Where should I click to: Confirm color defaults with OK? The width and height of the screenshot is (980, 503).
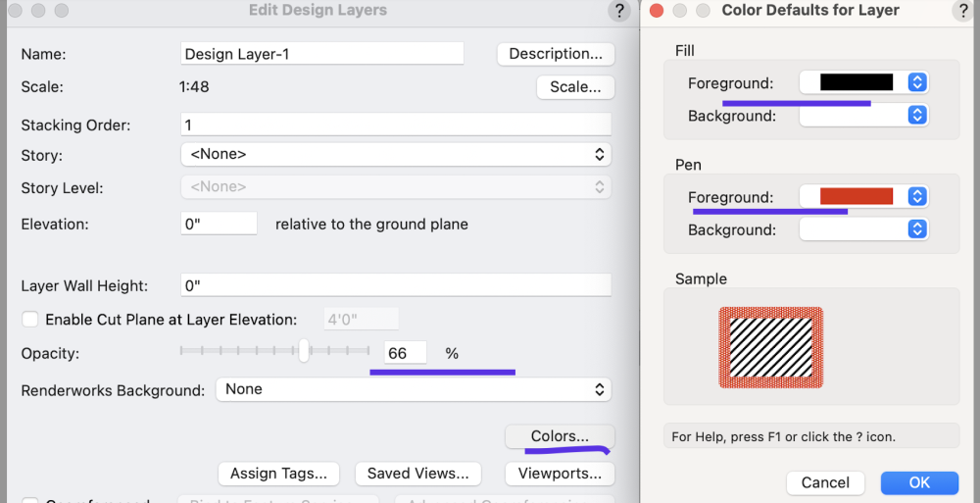[x=918, y=482]
